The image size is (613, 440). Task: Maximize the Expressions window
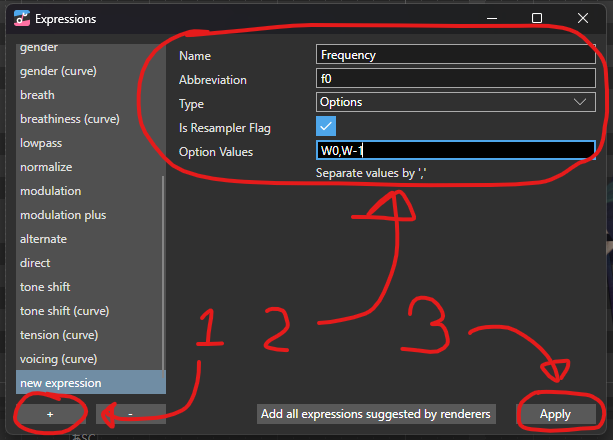click(x=537, y=18)
